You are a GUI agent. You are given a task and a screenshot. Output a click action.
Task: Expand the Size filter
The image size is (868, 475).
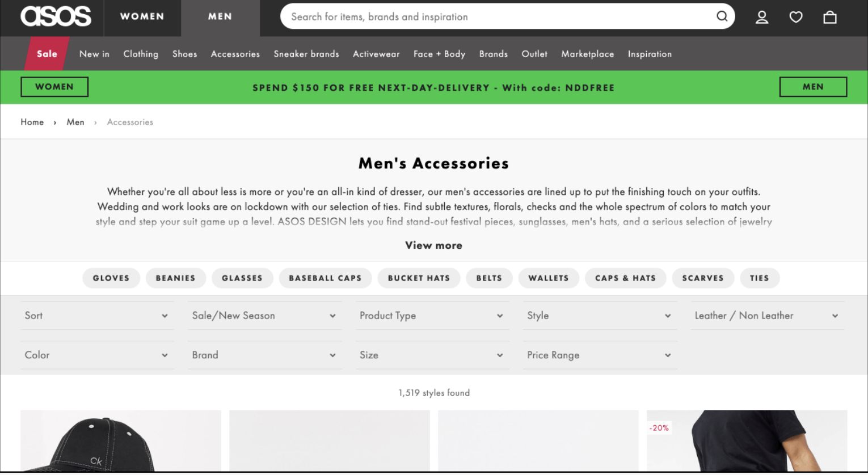432,355
